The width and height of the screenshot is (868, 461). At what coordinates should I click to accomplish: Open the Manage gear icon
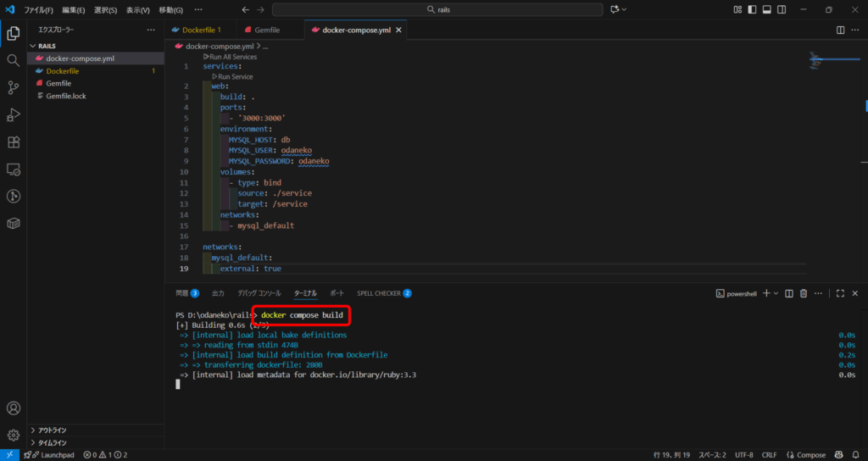(x=13, y=436)
